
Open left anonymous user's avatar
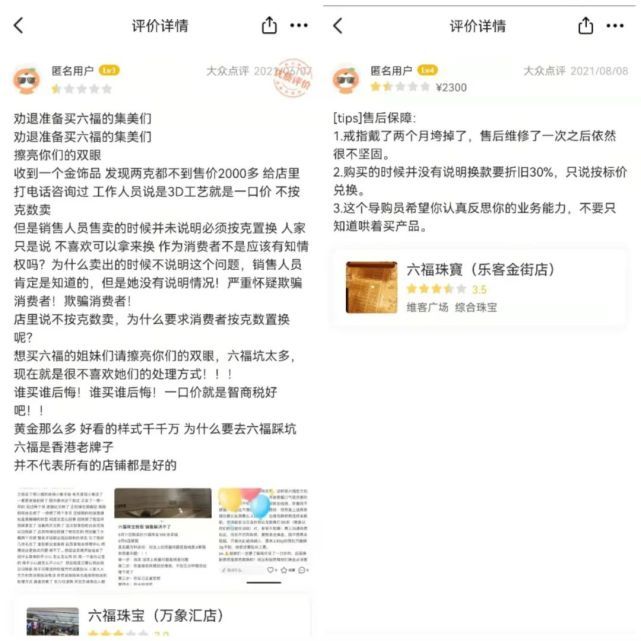coord(27,80)
